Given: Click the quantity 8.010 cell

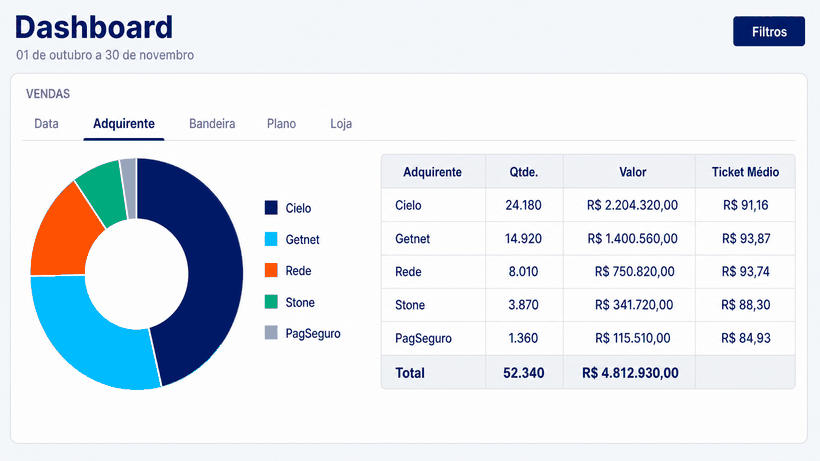Looking at the screenshot, I should pyautogui.click(x=523, y=271).
